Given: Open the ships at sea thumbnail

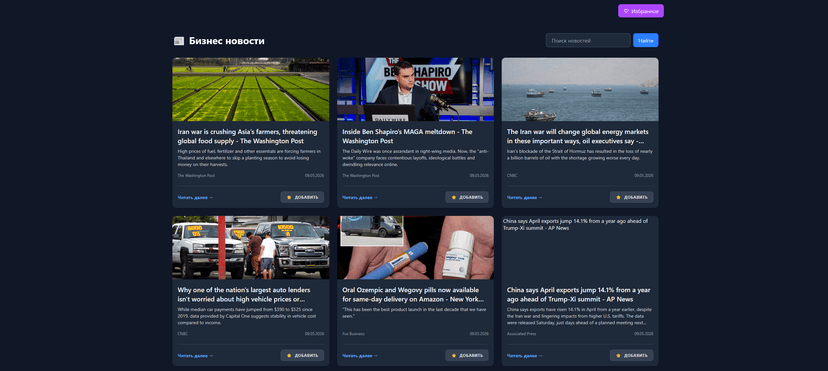Looking at the screenshot, I should [580, 89].
